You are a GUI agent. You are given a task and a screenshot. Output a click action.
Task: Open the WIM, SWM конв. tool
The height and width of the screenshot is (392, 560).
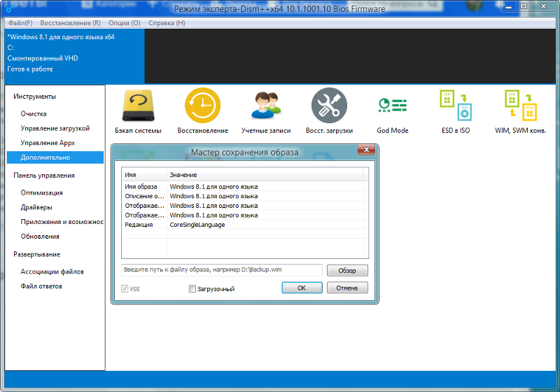click(520, 111)
